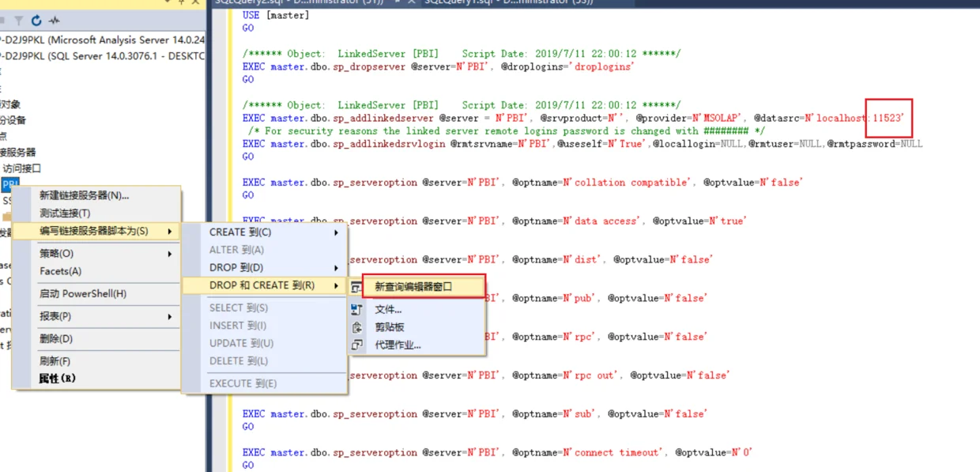Screen dimensions: 980x472
Task: Expand the CREATE 到(C) submenu arrow
Action: pyautogui.click(x=336, y=232)
